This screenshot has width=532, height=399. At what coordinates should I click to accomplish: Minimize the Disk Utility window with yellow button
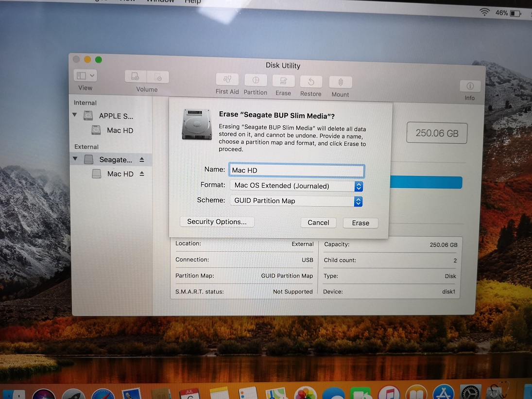tap(87, 59)
